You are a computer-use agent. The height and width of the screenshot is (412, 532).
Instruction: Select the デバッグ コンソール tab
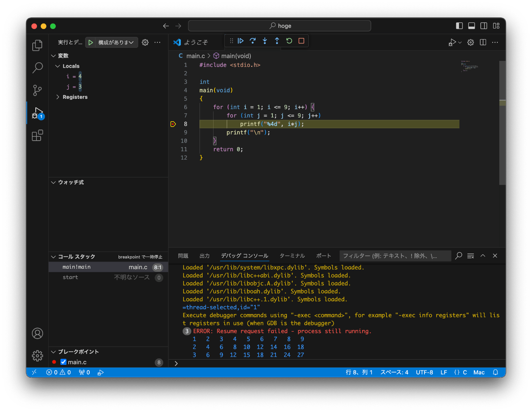[x=245, y=256]
